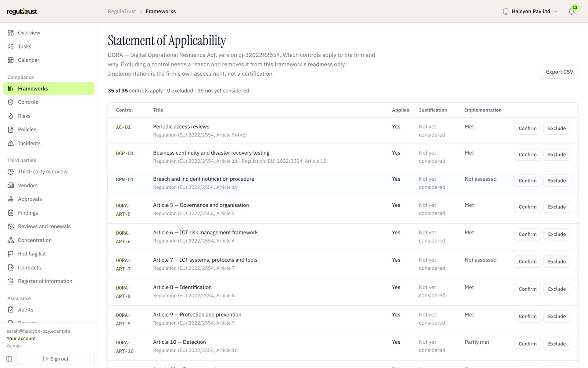Viewport: 588px width, 368px height.
Task: Click the BRN-01 control code
Action: [125, 180]
